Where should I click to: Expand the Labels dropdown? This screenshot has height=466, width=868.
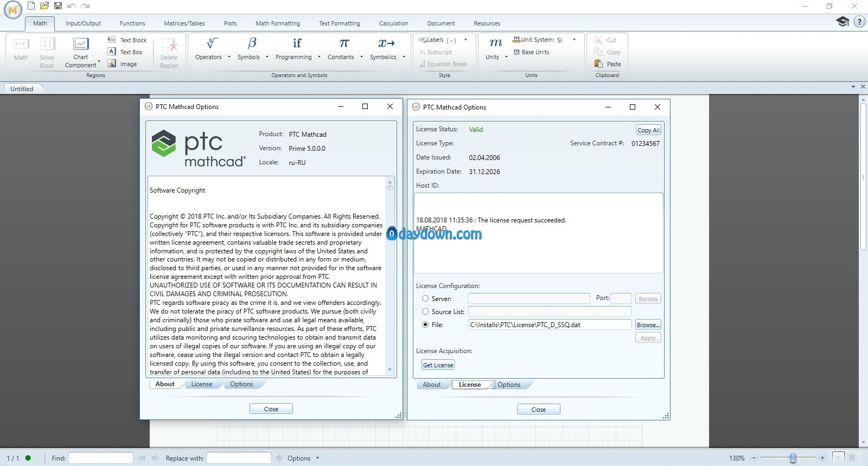pos(465,40)
